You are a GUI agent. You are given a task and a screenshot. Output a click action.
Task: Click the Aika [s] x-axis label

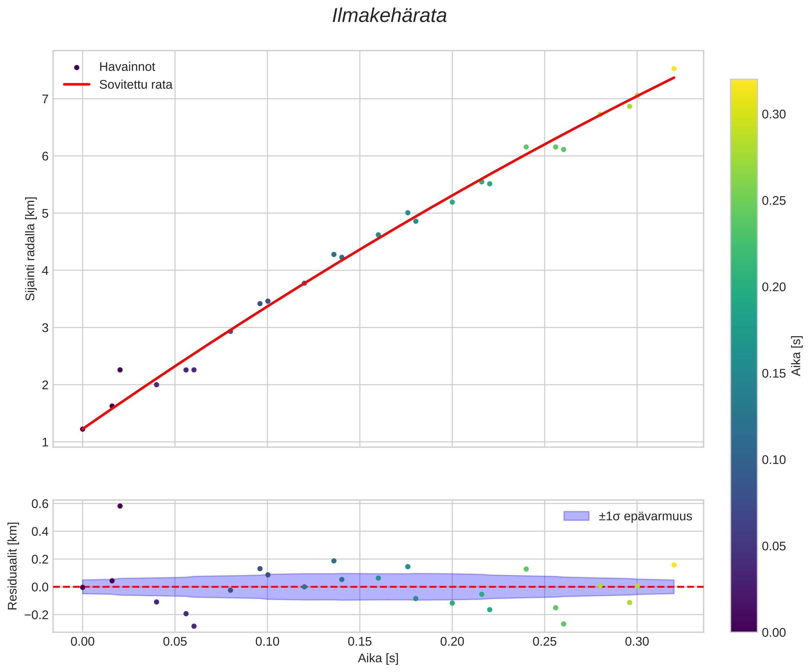pos(378,658)
